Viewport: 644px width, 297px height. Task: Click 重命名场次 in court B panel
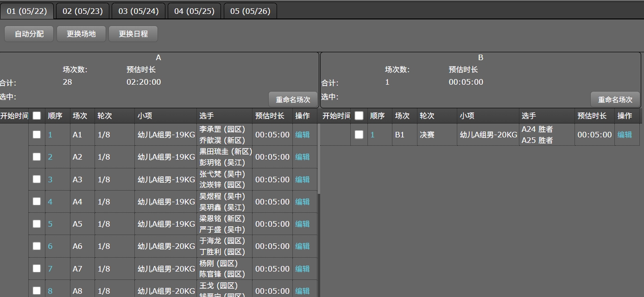click(x=615, y=99)
